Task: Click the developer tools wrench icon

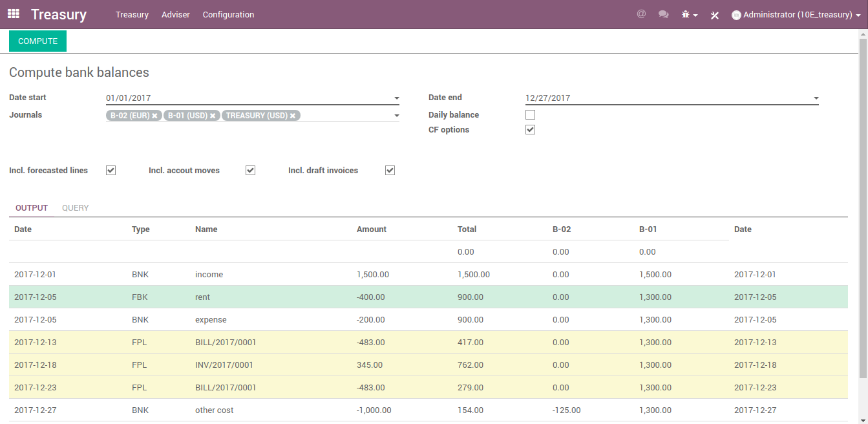Action: (714, 15)
